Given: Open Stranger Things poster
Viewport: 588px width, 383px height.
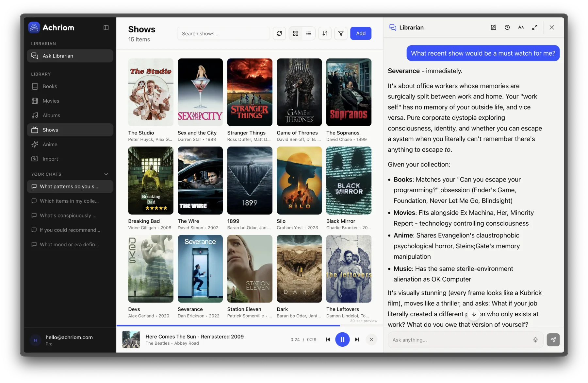Looking at the screenshot, I should pos(250,92).
